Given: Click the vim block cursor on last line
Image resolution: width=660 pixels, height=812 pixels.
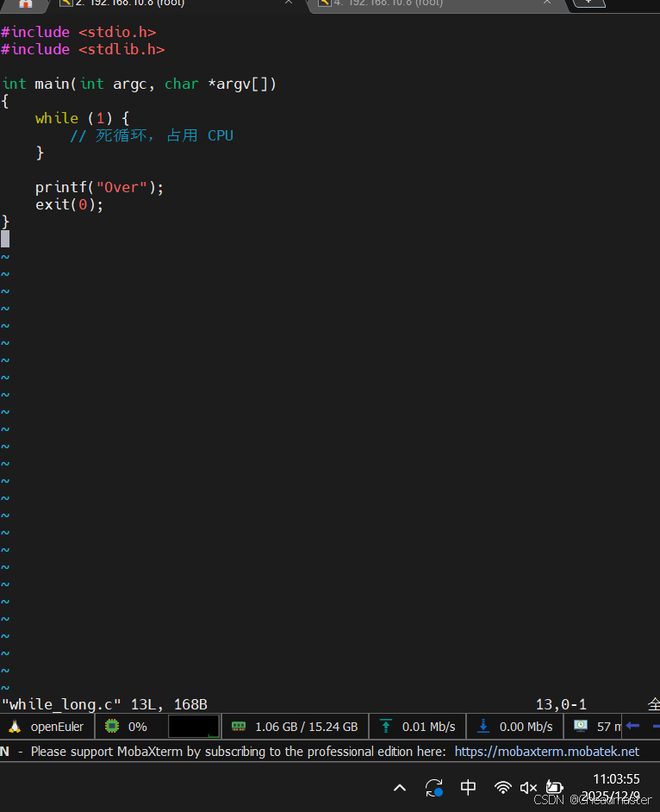Looking at the screenshot, I should (5, 239).
